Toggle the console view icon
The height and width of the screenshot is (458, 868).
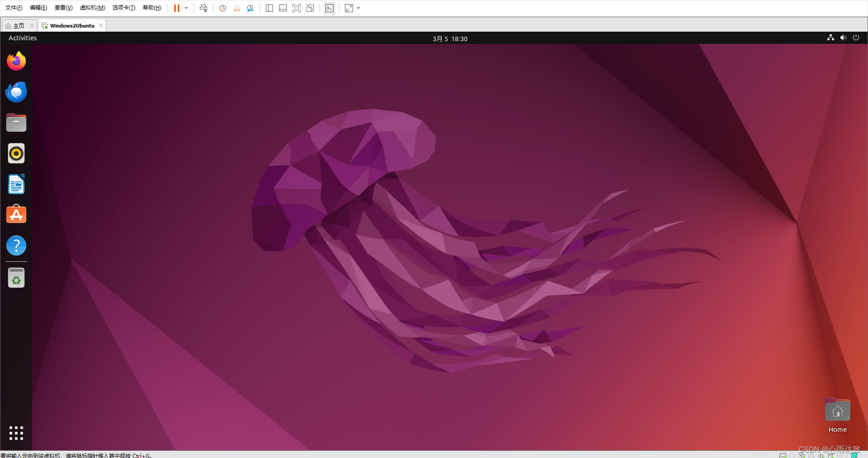click(330, 8)
